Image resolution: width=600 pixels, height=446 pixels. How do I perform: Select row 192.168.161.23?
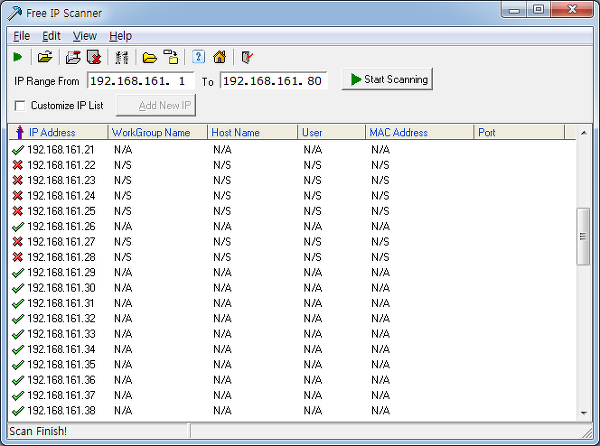[292, 181]
